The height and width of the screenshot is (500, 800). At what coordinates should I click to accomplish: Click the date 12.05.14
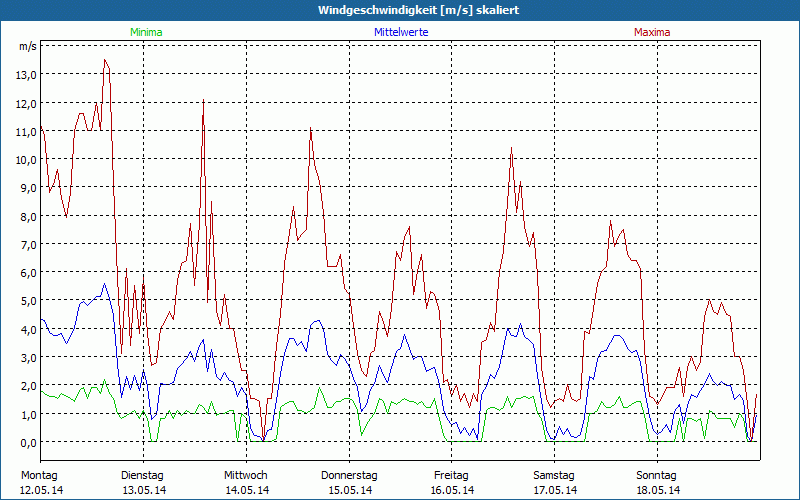tap(41, 490)
